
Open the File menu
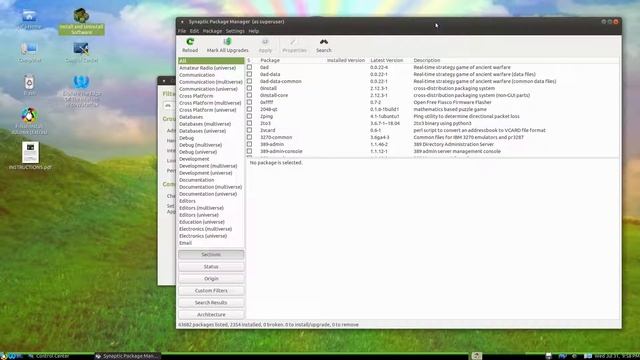182,31
